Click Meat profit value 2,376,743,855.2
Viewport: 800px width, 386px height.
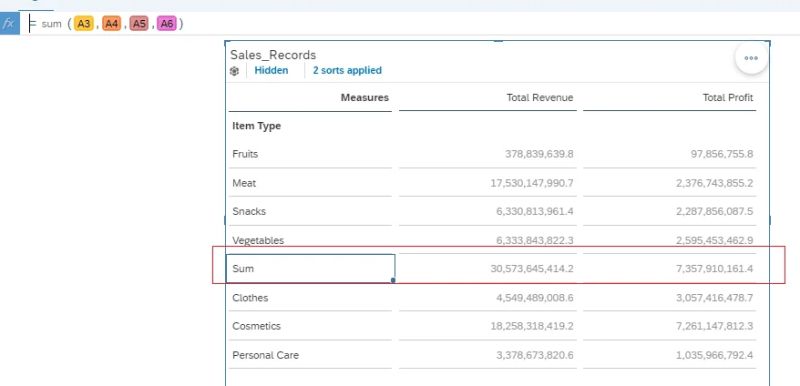715,183
